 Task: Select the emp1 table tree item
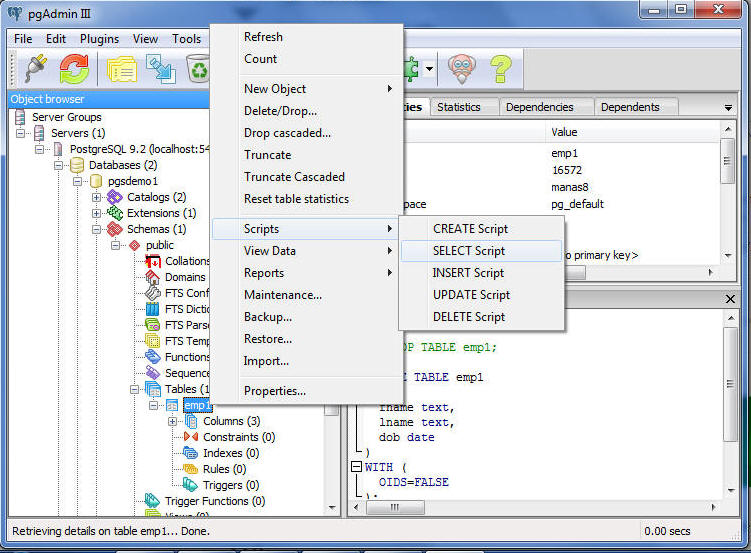197,406
